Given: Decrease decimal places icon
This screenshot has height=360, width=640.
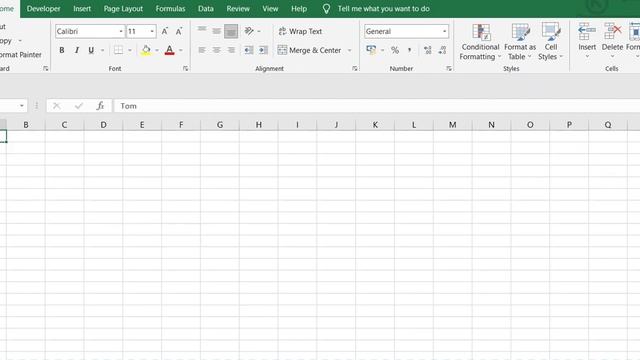Looking at the screenshot, I should (442, 50).
